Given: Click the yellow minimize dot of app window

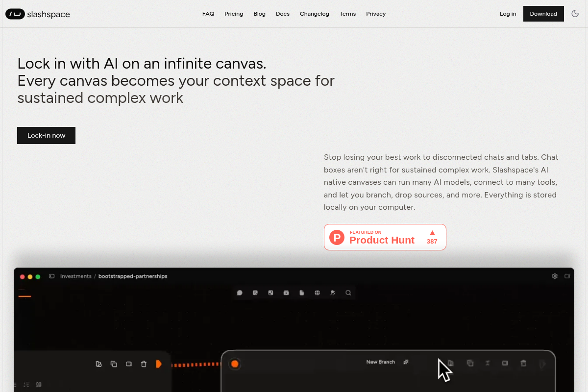Looking at the screenshot, I should point(30,277).
